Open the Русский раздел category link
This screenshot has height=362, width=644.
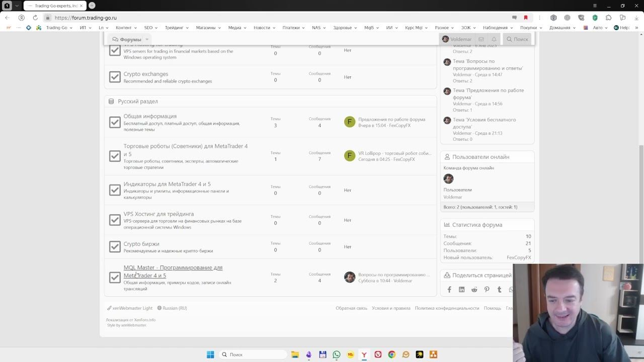(138, 101)
